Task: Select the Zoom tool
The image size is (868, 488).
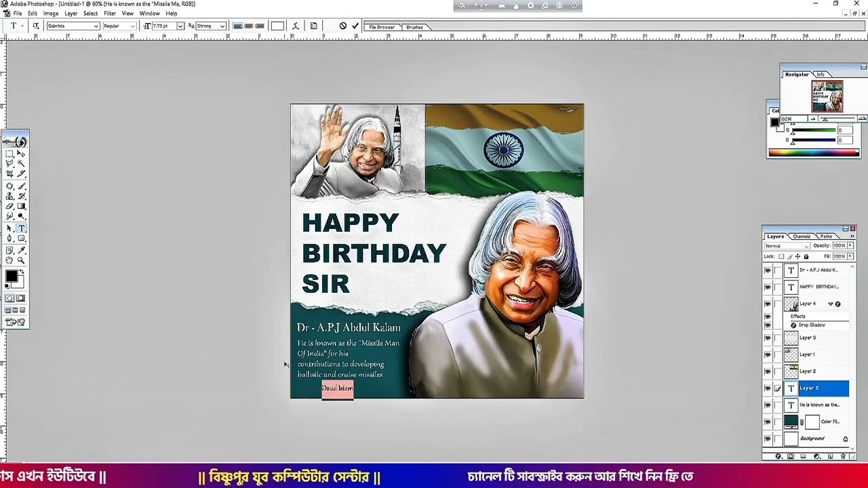Action: coord(21,260)
